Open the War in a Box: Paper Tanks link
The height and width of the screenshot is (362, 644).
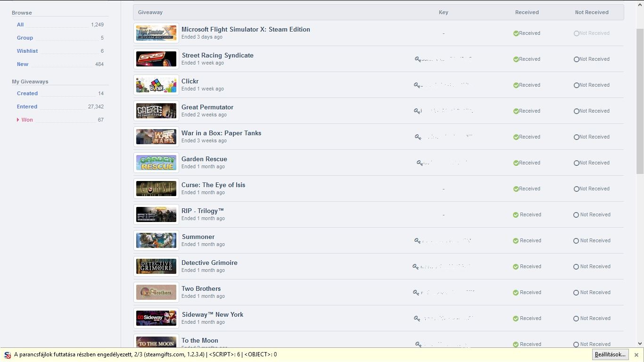(x=221, y=133)
